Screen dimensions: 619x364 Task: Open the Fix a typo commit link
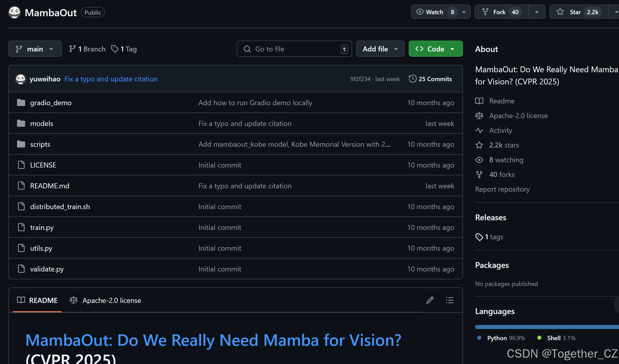tap(111, 79)
